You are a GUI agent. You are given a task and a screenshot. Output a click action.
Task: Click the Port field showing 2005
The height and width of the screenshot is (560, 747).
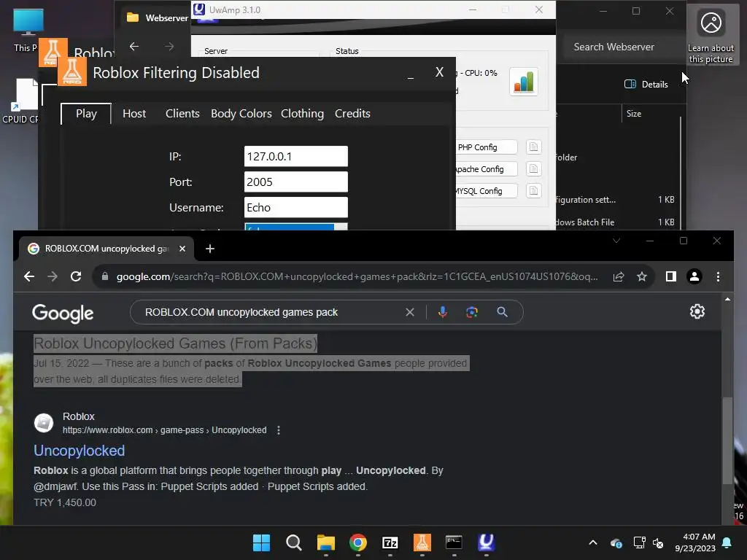(296, 182)
